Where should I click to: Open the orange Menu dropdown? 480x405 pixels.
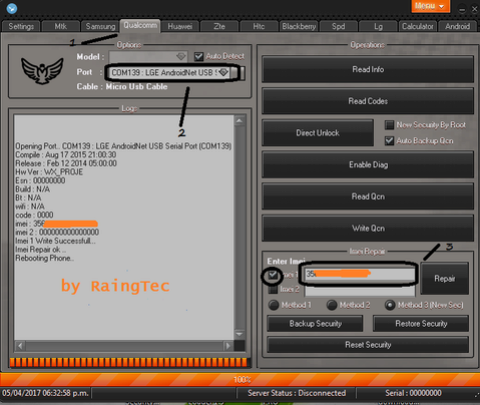[431, 6]
